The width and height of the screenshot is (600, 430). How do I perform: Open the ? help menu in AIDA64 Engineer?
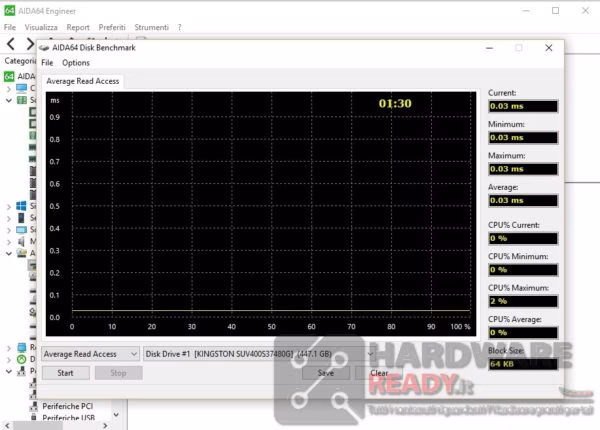[179, 27]
